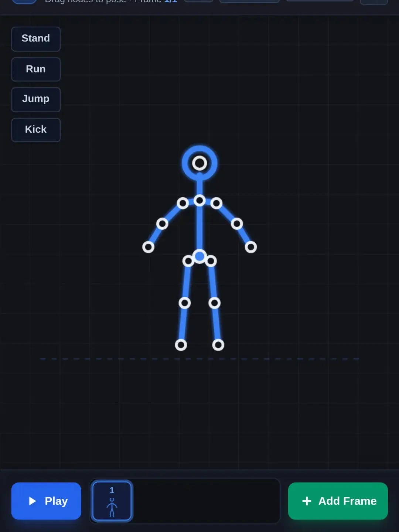Pick the shoulder node on the screen's right
Image resolution: width=399 pixels, height=532 pixels.
pyautogui.click(x=216, y=203)
